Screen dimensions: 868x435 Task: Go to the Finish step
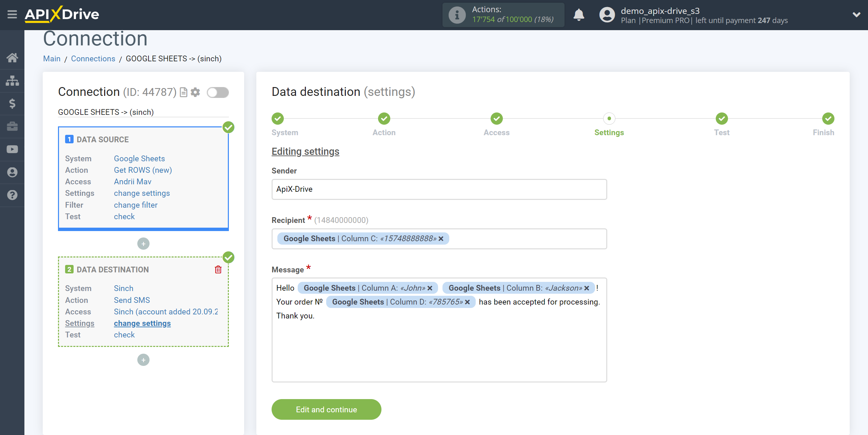pyautogui.click(x=828, y=119)
